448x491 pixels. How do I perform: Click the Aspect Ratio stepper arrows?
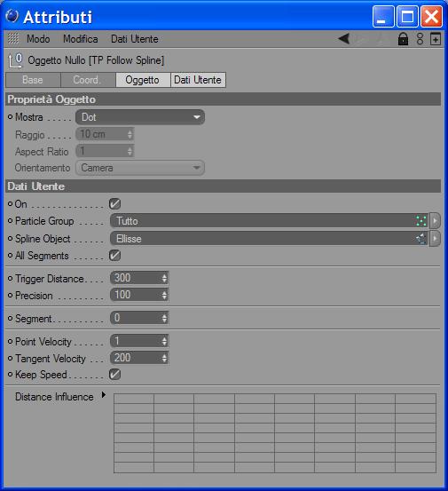point(130,151)
